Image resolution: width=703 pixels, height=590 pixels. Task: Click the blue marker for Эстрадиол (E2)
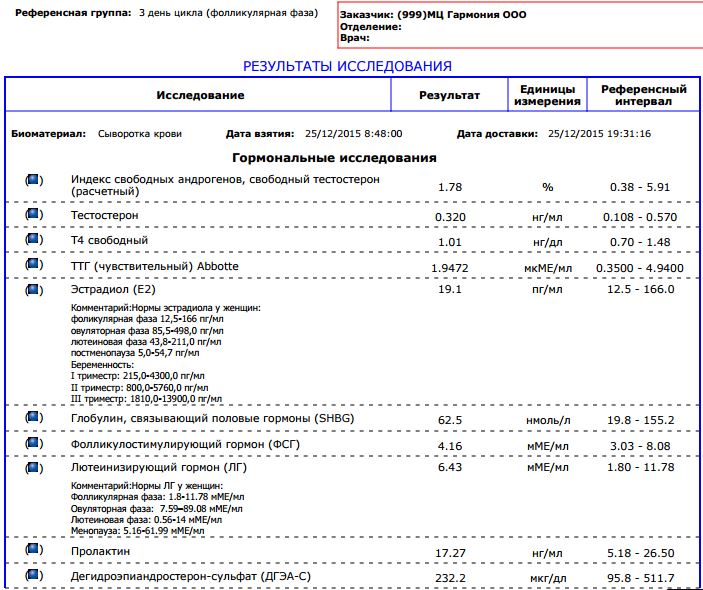(33, 289)
